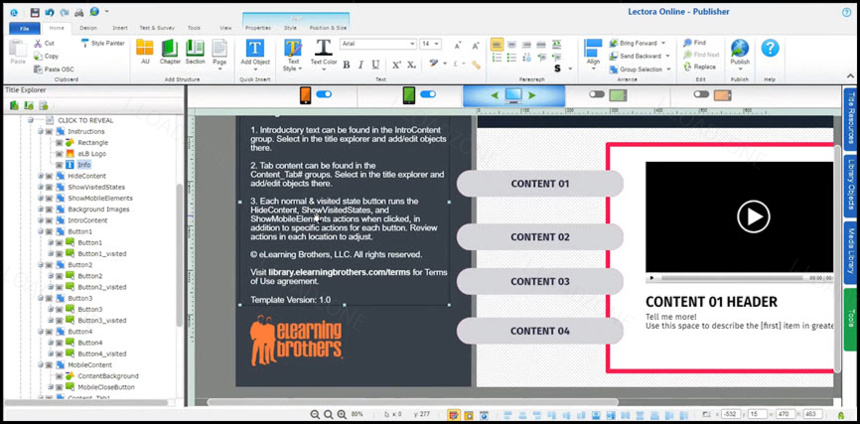Viewport: 860px width, 424px height.
Task: Open the large Help question mark icon
Action: pyautogui.click(x=770, y=48)
